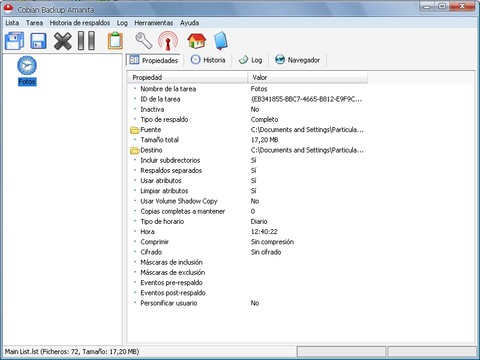Open the Historia de respaldos menu

pyautogui.click(x=80, y=23)
